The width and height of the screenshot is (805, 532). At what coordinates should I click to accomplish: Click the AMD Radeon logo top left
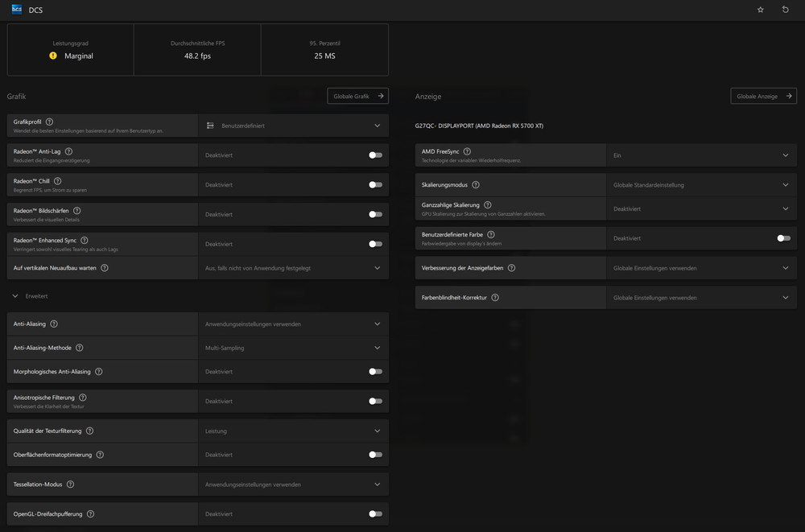pos(16,10)
